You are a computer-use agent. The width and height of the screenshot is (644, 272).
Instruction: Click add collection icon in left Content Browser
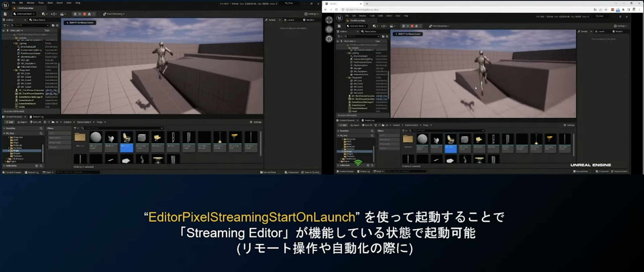click(x=37, y=166)
